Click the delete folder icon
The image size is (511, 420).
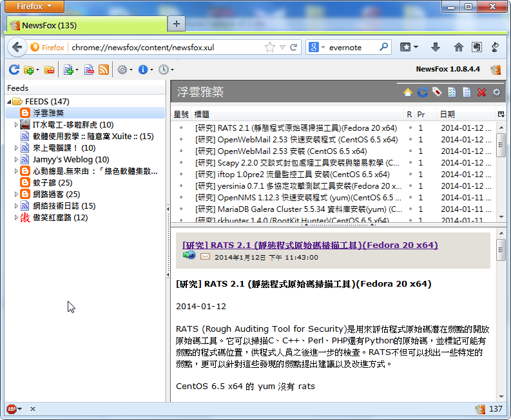pyautogui.click(x=49, y=70)
